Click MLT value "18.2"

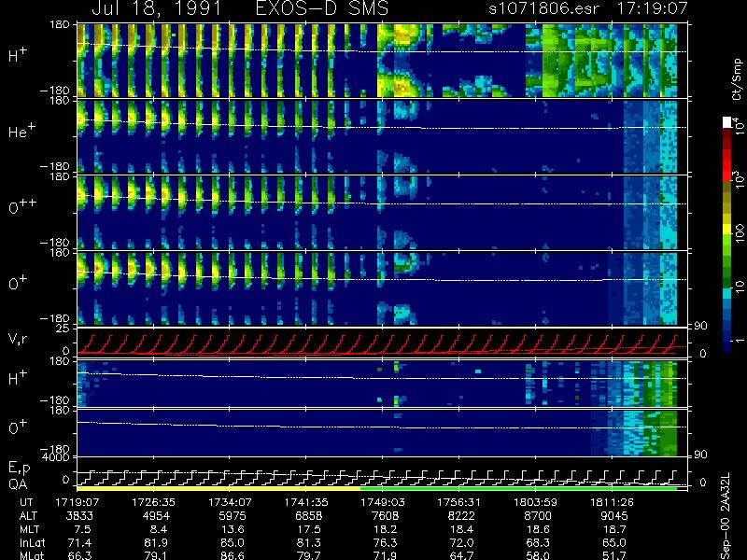[385, 529]
